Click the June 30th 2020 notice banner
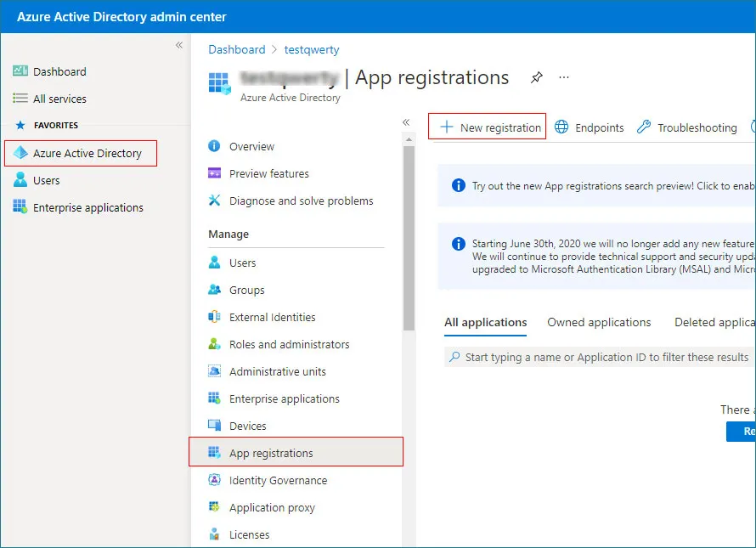 click(596, 256)
